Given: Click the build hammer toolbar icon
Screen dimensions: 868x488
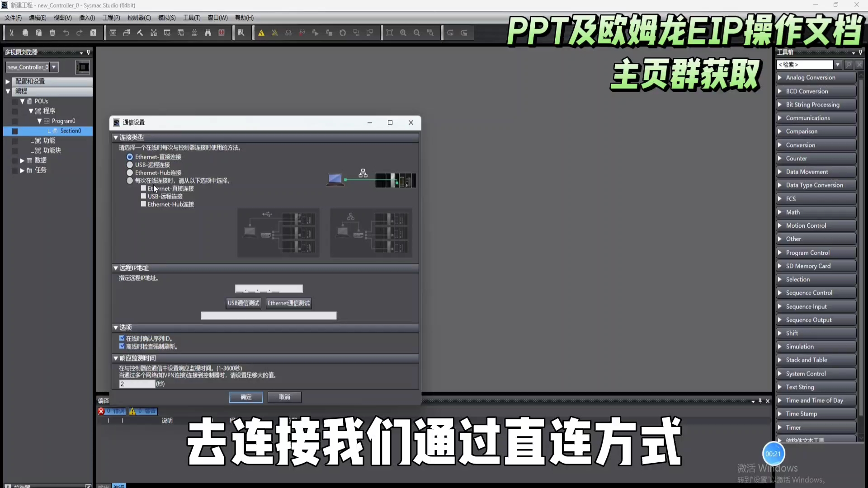Looking at the screenshot, I should 140,33.
